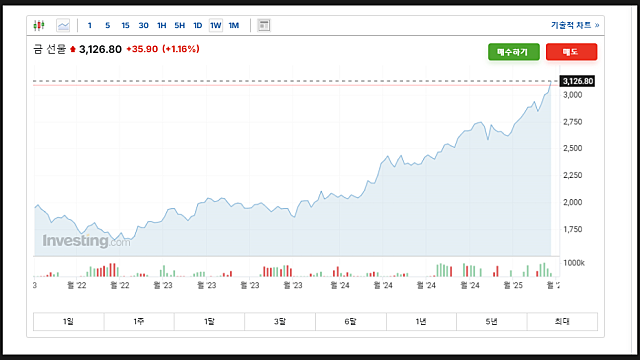This screenshot has width=640, height=360.
Task: Choose the 1H interval
Action: click(x=162, y=25)
